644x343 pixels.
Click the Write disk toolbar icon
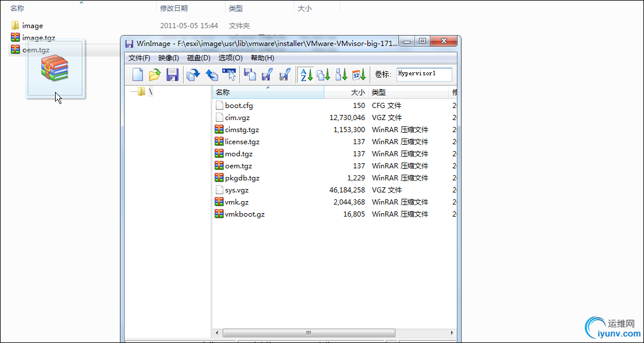click(267, 75)
